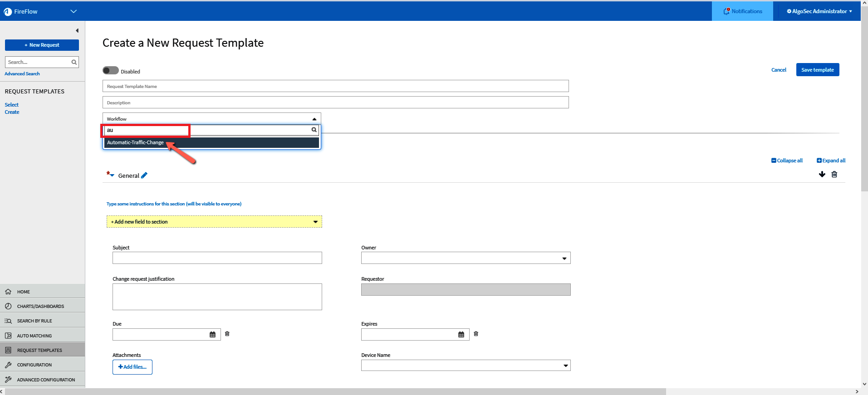Open the Notifications panel
This screenshot has width=868, height=395.
click(742, 11)
